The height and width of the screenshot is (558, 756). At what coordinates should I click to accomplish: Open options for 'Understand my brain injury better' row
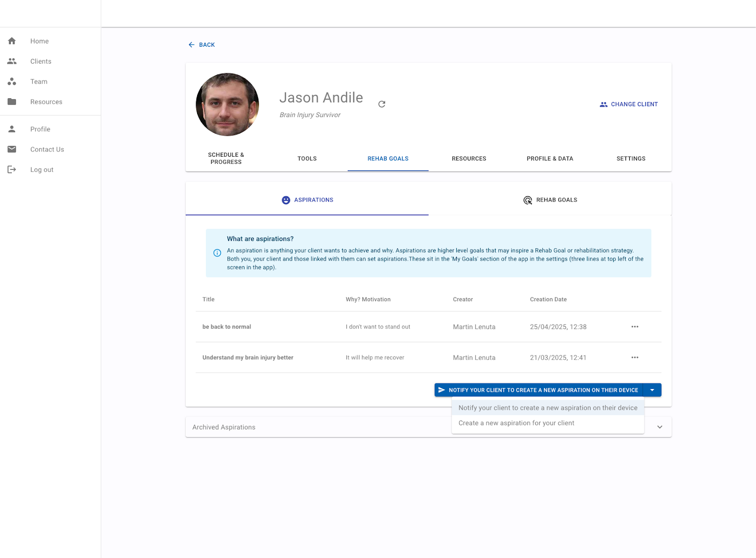pyautogui.click(x=635, y=357)
